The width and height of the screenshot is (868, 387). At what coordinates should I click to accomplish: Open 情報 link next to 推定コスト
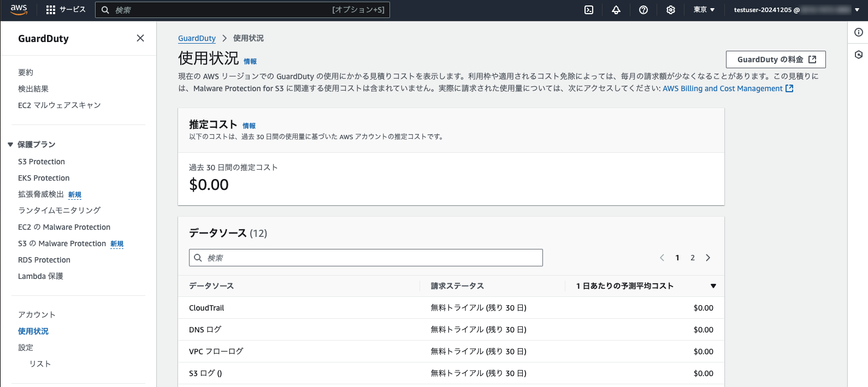249,126
